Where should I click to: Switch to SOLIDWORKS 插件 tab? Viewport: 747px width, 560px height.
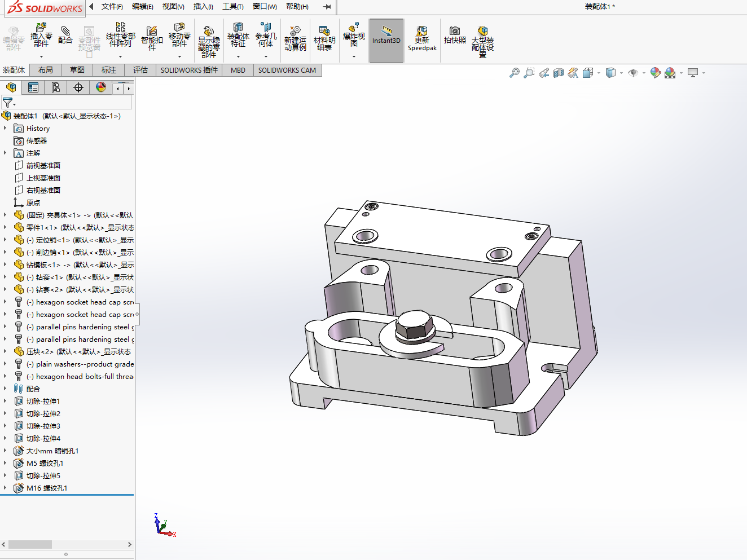click(189, 70)
